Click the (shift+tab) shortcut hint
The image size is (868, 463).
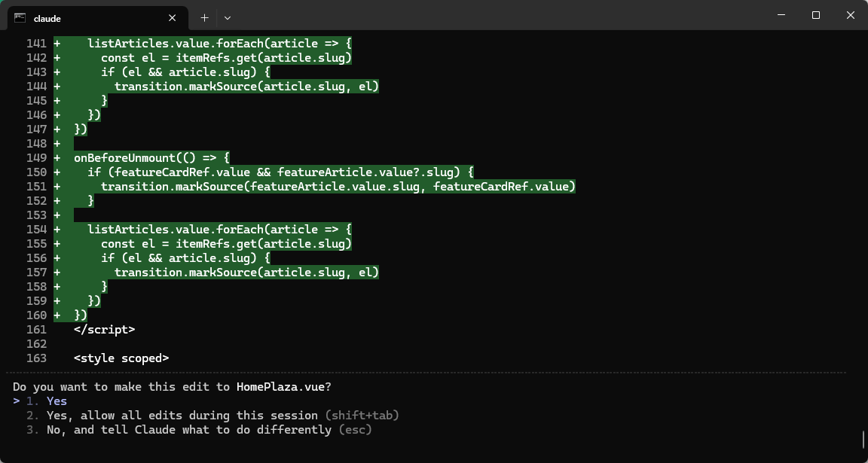coord(362,416)
